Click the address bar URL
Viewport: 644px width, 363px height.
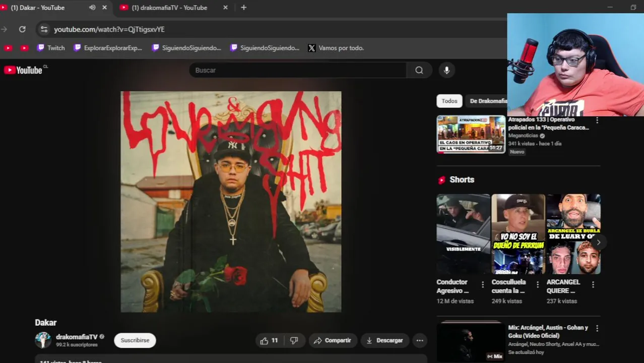(x=109, y=29)
